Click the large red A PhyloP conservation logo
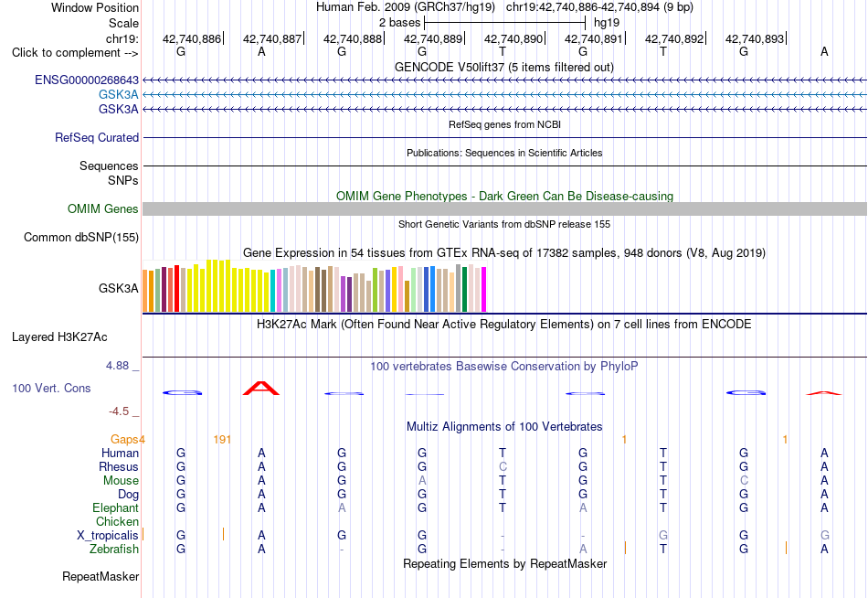 click(x=261, y=388)
